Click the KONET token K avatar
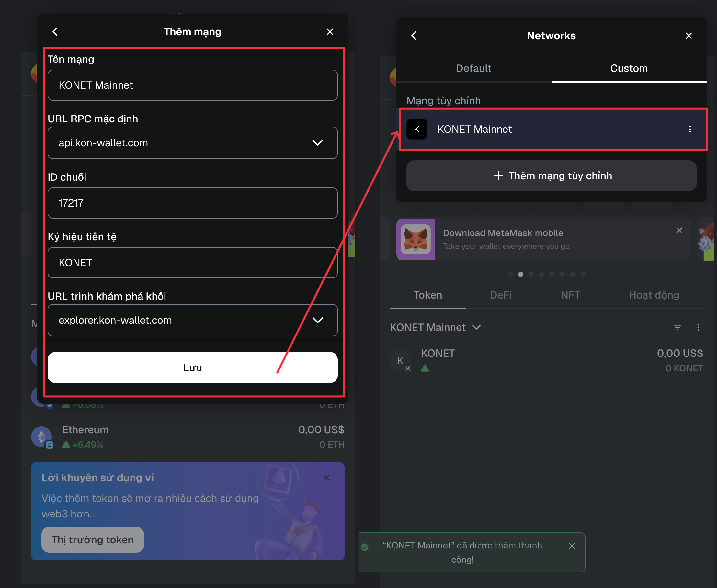 [400, 360]
